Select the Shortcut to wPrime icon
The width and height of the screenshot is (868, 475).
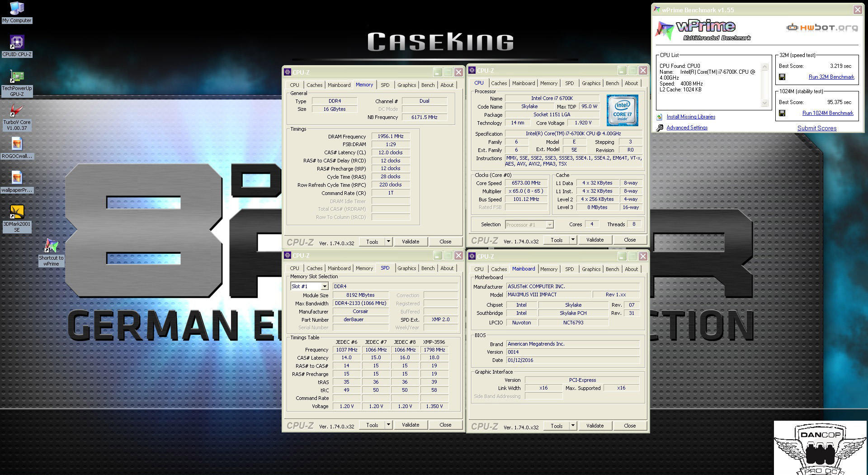(51, 252)
